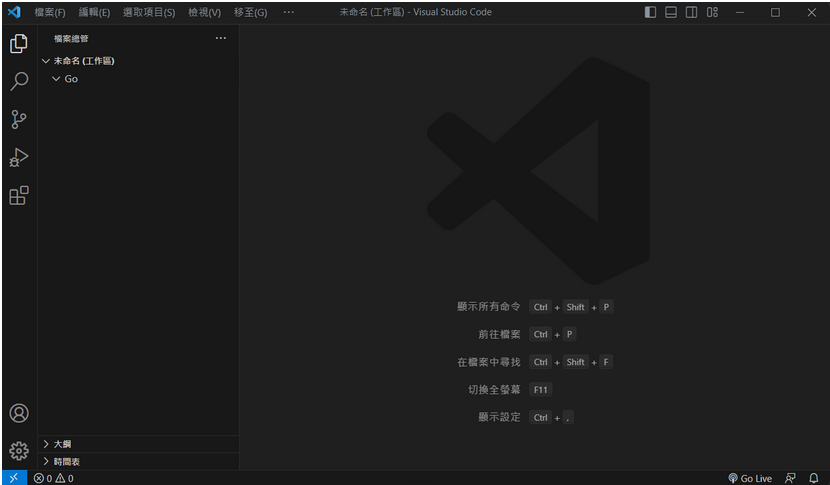
Task: Minimize the VS Code window
Action: pyautogui.click(x=740, y=12)
